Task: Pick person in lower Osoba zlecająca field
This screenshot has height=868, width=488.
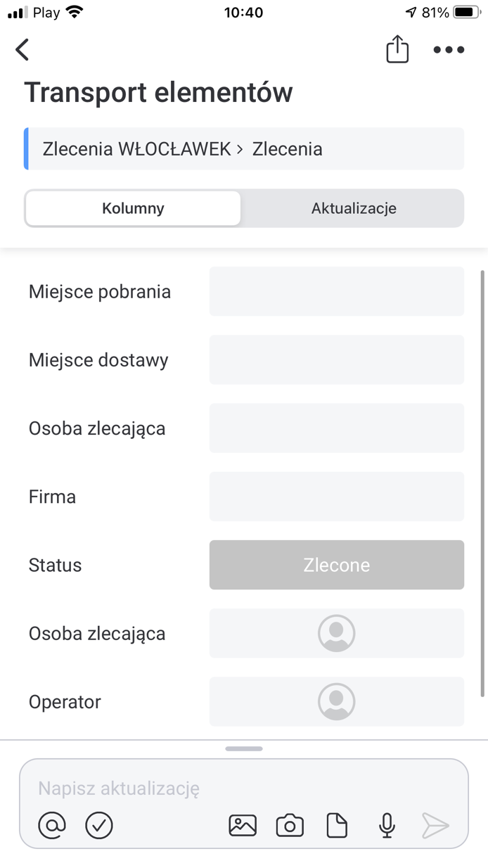Action: [x=337, y=633]
